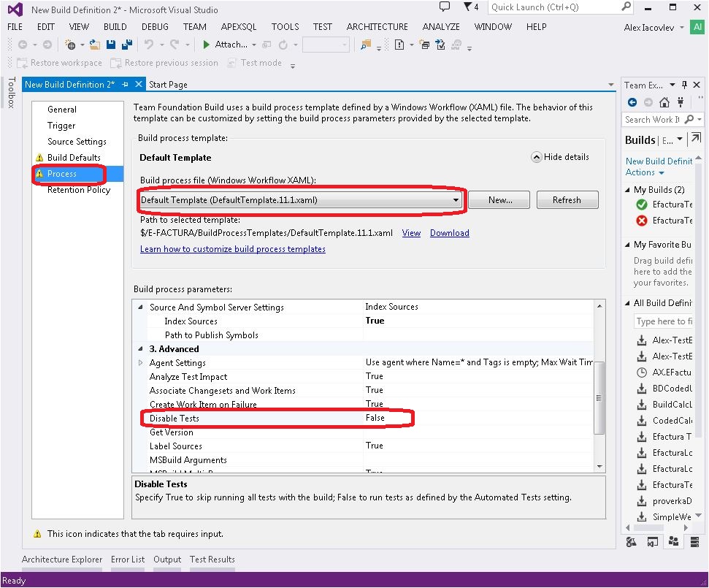The width and height of the screenshot is (709, 588).
Task: Switch to the Start Page tab
Action: pos(168,85)
